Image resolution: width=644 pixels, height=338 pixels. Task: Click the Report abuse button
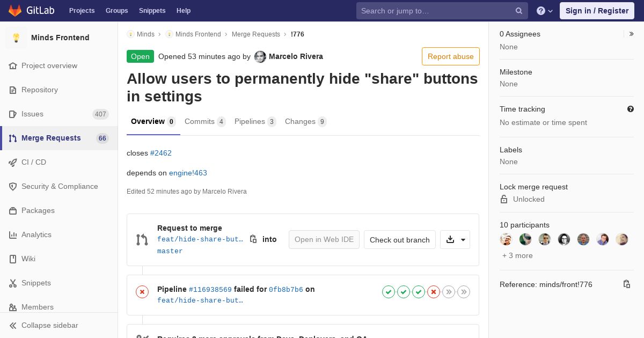[451, 56]
